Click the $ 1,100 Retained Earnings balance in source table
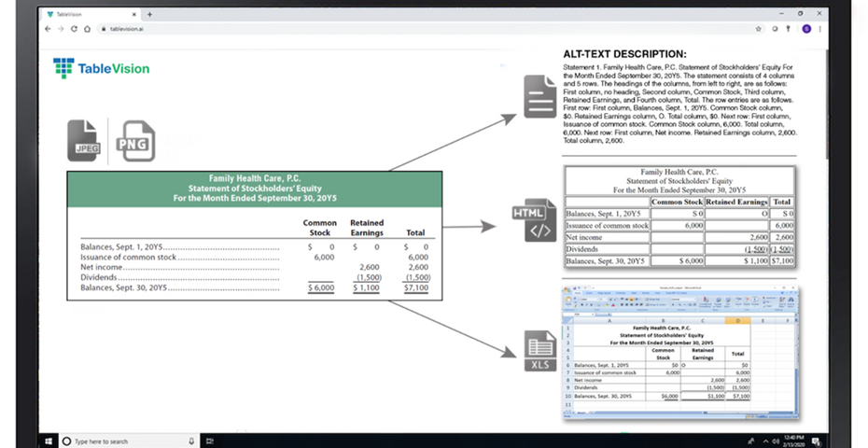 [367, 288]
